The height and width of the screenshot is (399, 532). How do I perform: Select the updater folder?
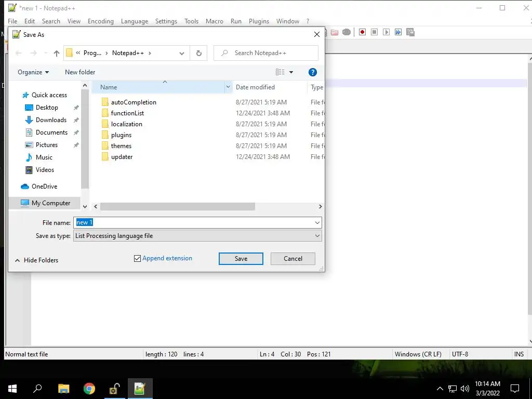[122, 157]
